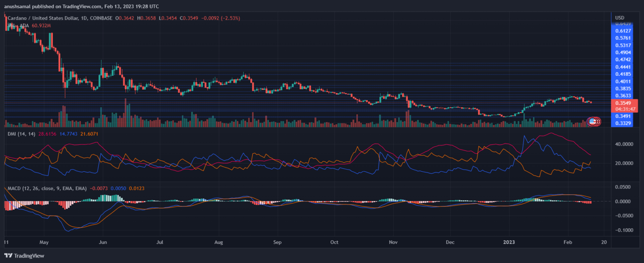Click the Nov label on time axis
Viewport: 644px width, 263px height.
point(393,242)
